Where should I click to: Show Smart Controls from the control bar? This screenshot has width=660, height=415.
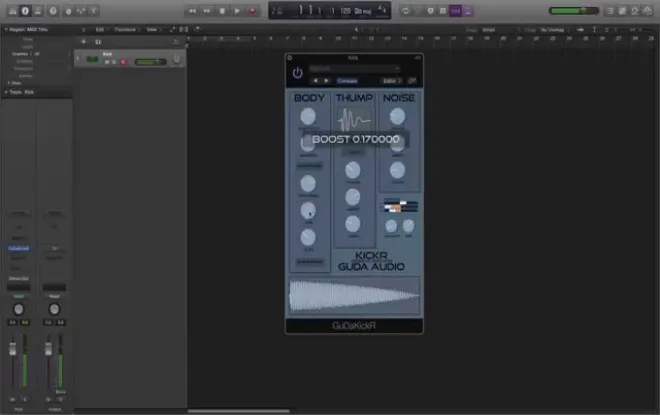pyautogui.click(x=68, y=11)
